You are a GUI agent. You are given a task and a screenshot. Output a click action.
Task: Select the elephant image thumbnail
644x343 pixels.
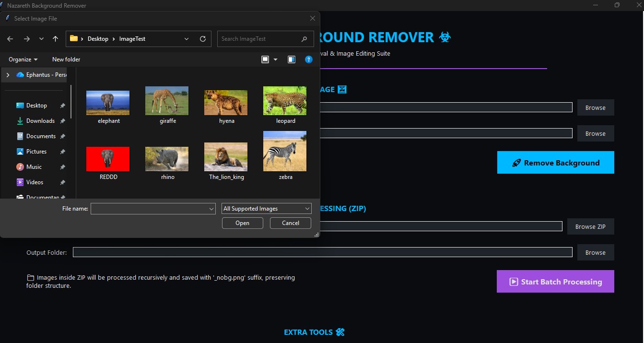coord(108,103)
